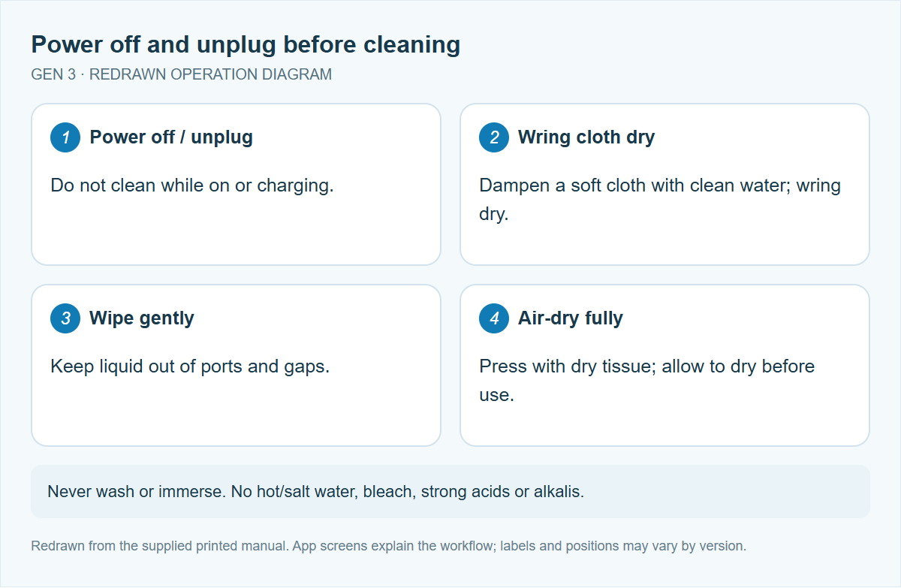Click the 'Press with dry tissue' description
The height and width of the screenshot is (588, 901).
click(x=647, y=381)
